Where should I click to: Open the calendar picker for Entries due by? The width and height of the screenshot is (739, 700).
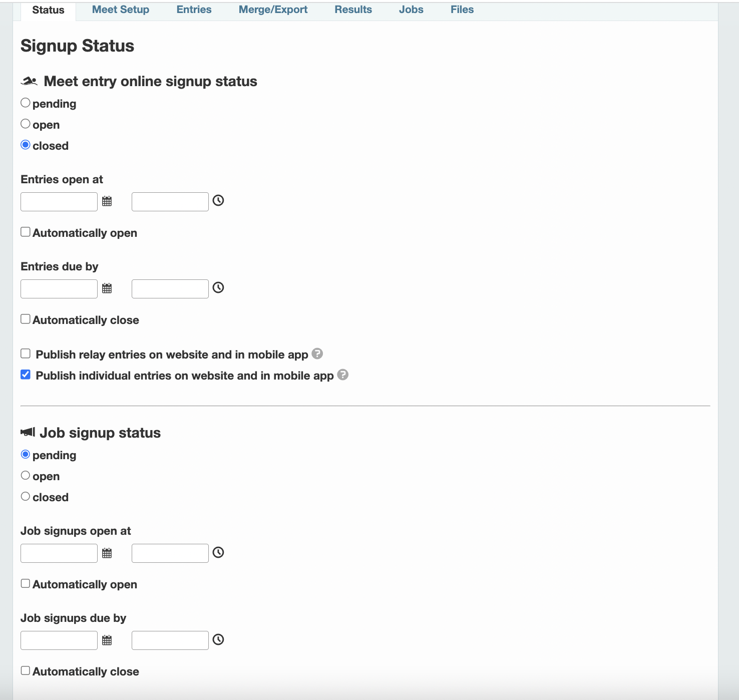pos(107,288)
